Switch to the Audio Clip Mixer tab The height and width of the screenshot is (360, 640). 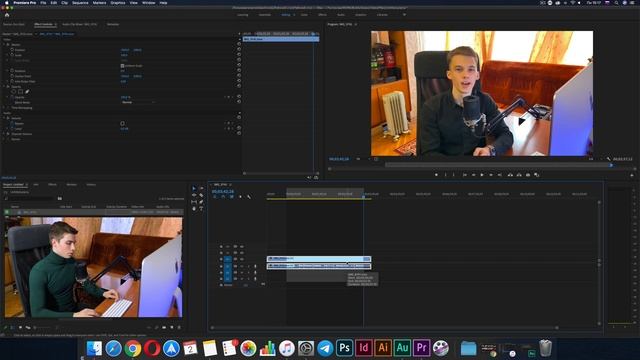[80, 24]
